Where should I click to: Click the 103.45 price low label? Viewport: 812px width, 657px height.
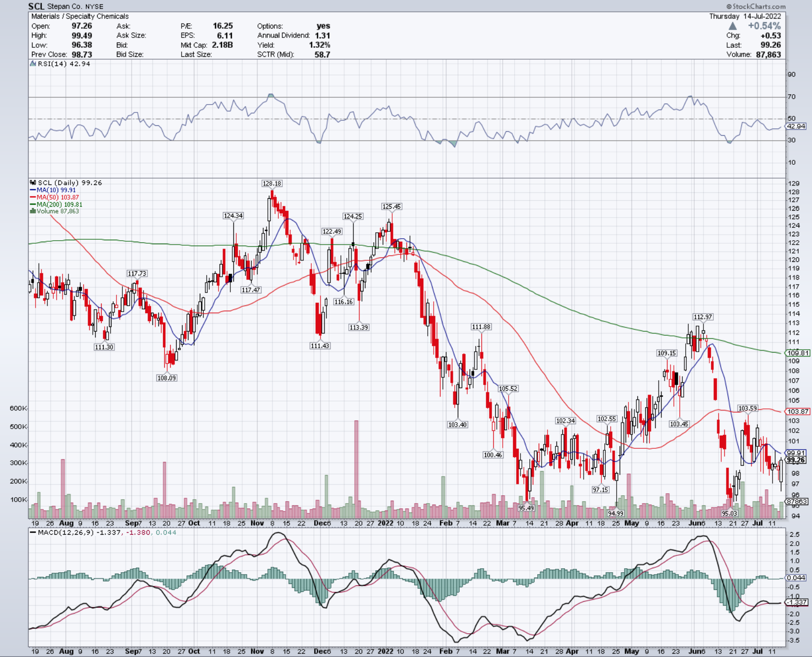679,424
